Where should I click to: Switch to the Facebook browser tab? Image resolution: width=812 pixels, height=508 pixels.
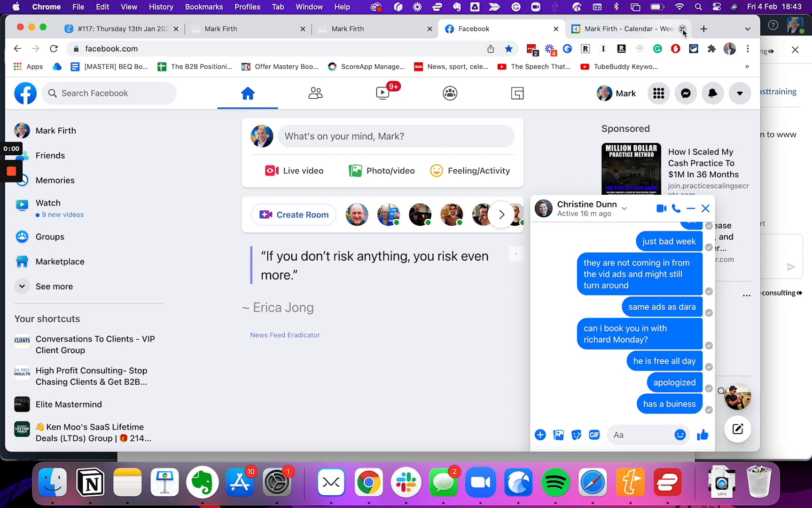click(474, 29)
